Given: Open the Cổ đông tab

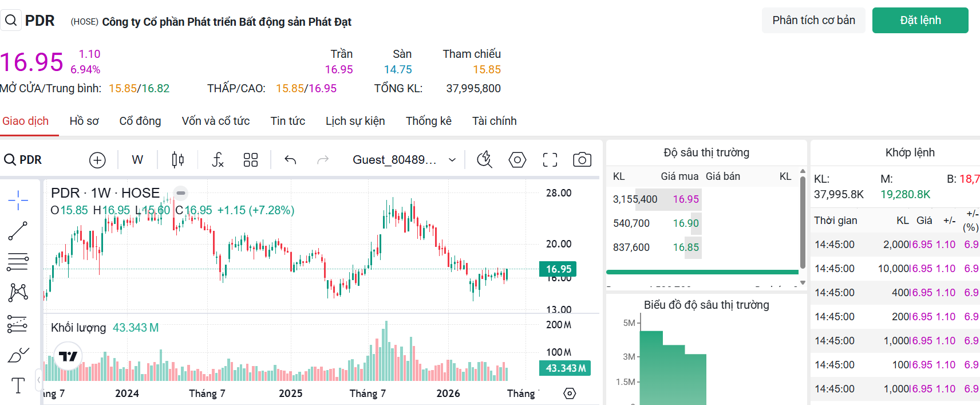Looking at the screenshot, I should [140, 121].
